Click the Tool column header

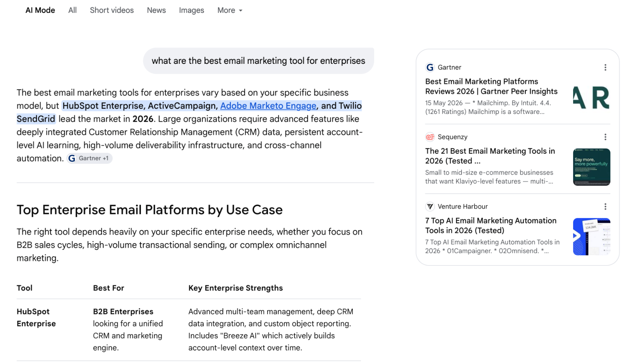24,288
